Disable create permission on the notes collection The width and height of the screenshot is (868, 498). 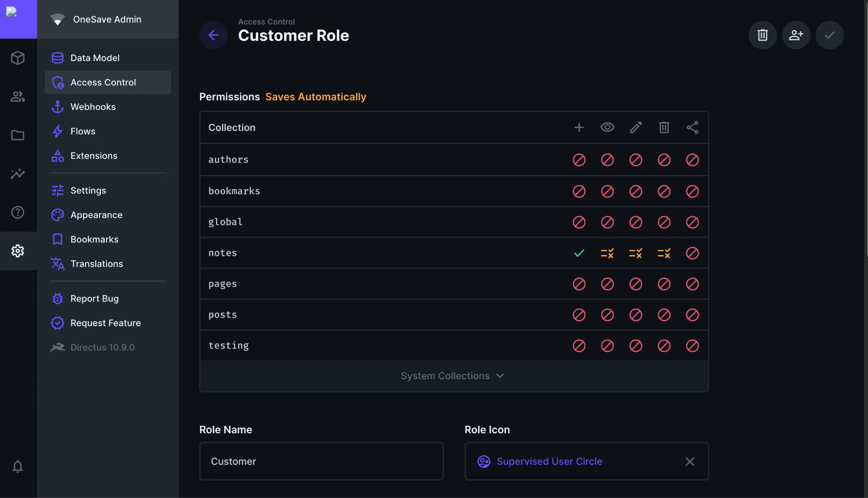579,253
